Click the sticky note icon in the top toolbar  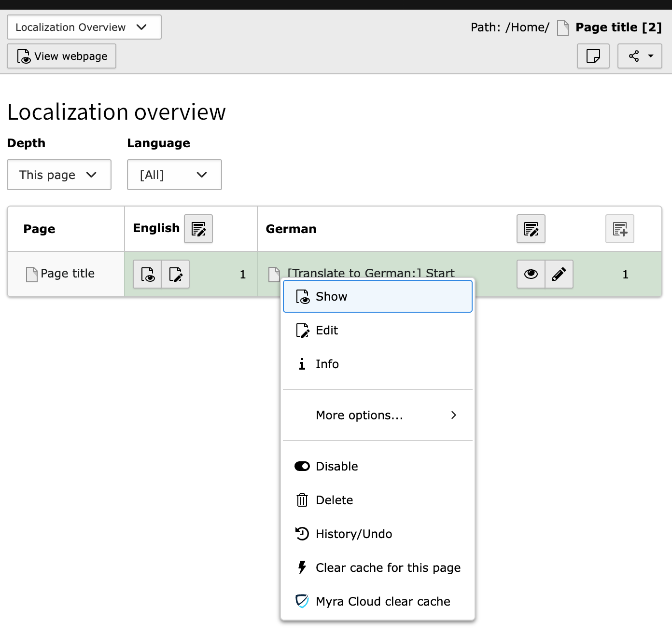593,56
